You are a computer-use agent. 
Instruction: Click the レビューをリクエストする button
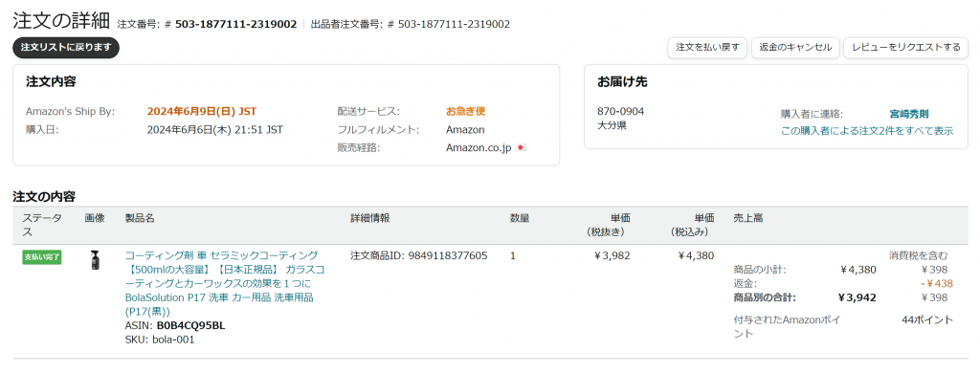click(x=905, y=48)
